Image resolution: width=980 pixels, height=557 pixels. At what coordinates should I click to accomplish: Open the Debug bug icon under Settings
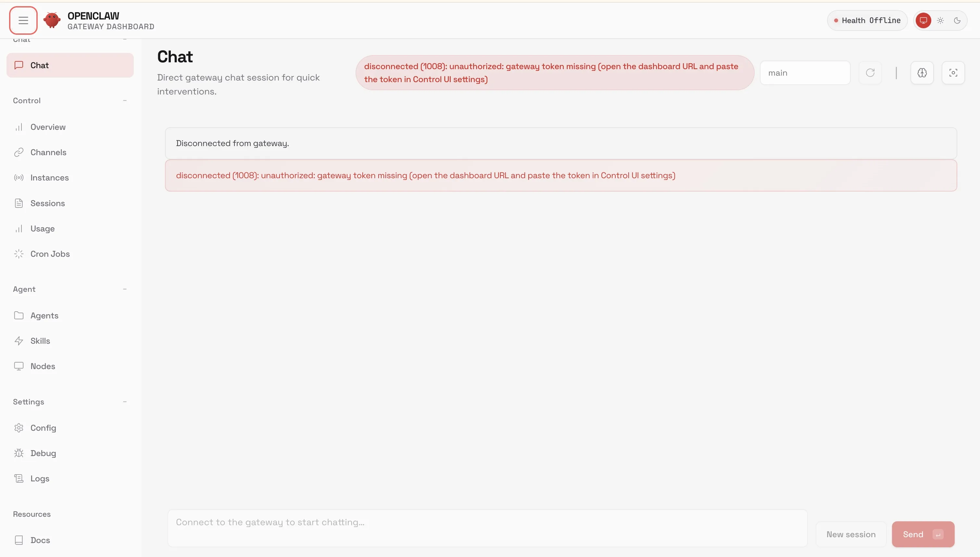click(x=19, y=453)
